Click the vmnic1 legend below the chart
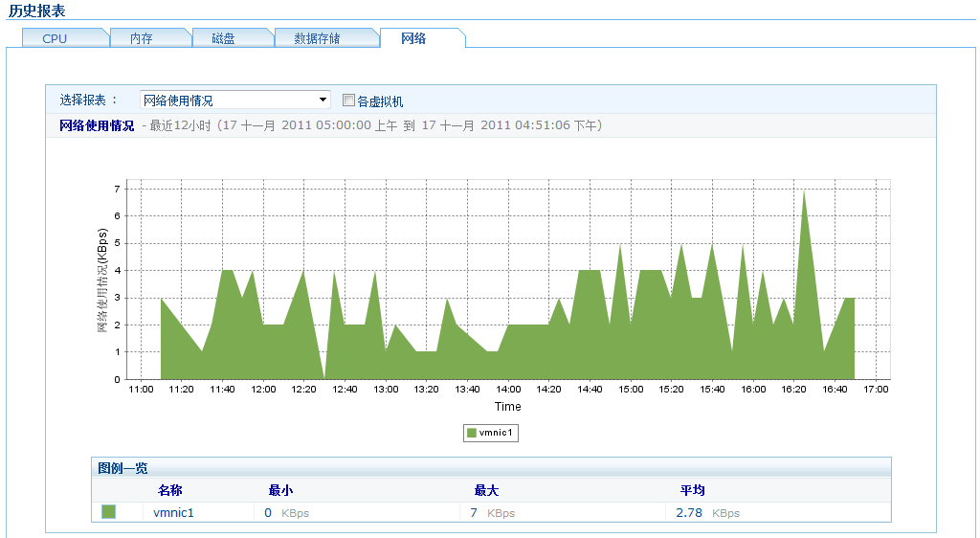 [x=490, y=433]
